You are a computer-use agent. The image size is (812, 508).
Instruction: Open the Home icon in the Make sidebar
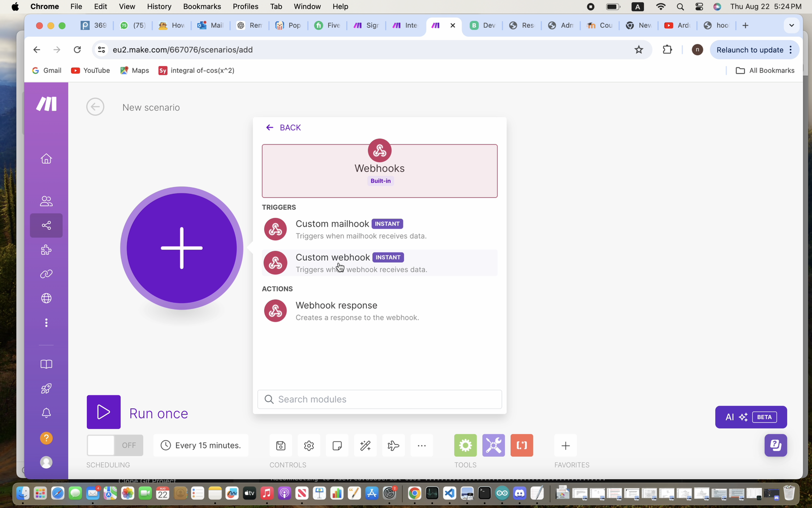click(46, 159)
